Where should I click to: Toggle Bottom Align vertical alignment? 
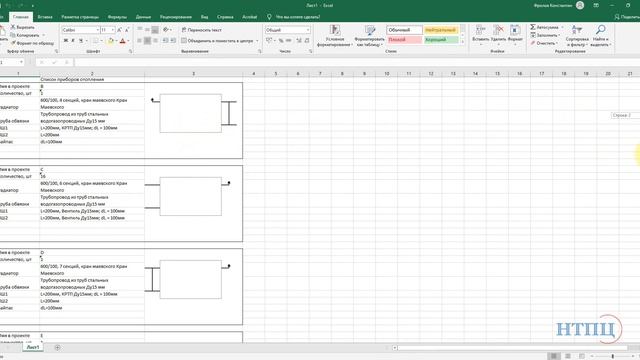click(155, 30)
